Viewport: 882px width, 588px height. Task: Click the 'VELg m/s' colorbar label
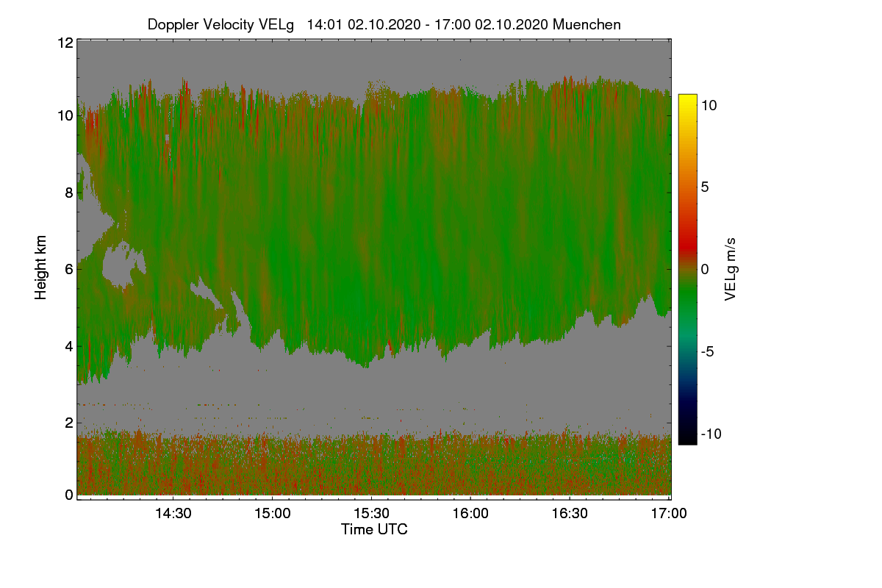731,269
